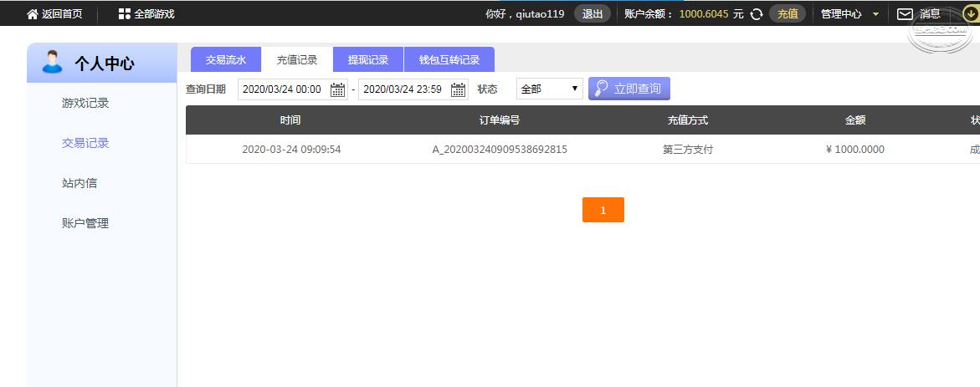This screenshot has height=387, width=980.
Task: Click the 充值 recharge button in the top bar
Action: tap(788, 13)
